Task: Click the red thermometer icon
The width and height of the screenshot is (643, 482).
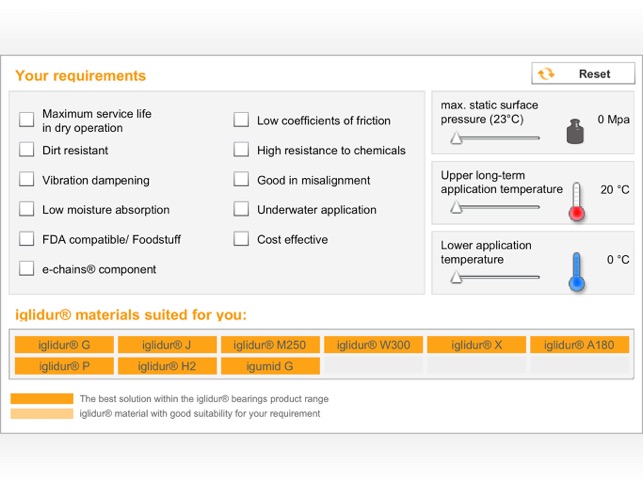Action: pos(576,201)
